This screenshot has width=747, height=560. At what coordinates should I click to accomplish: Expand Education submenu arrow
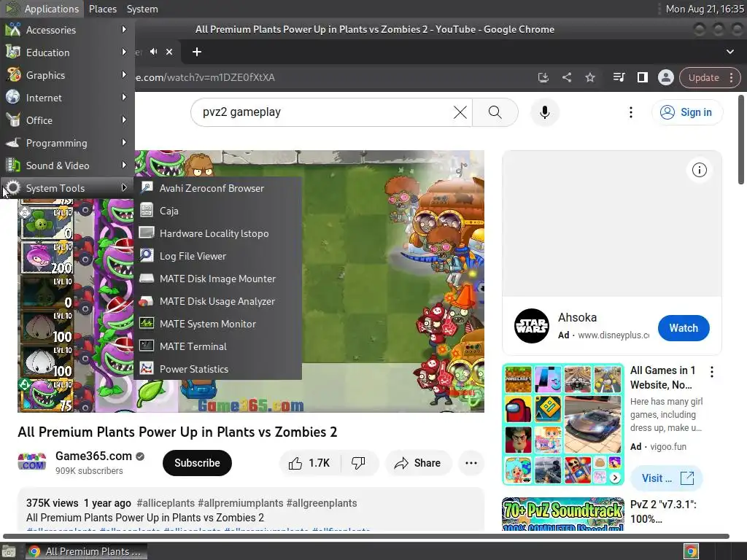[x=124, y=52]
